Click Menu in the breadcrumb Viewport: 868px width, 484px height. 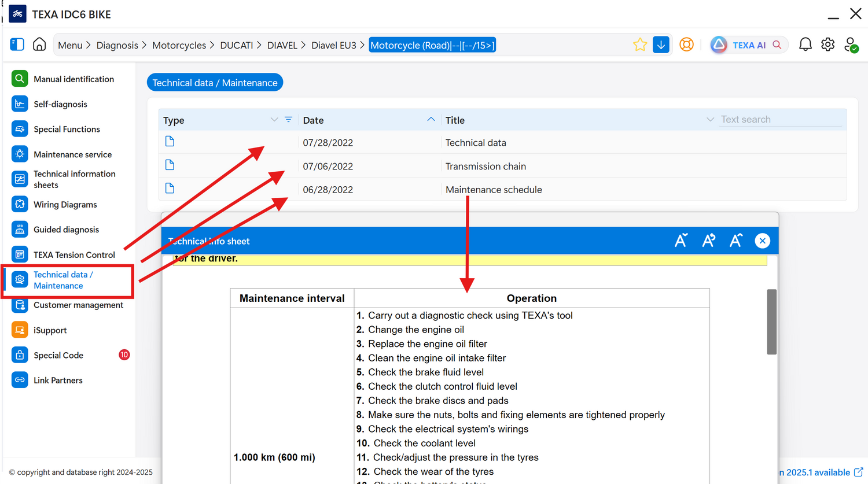coord(70,45)
